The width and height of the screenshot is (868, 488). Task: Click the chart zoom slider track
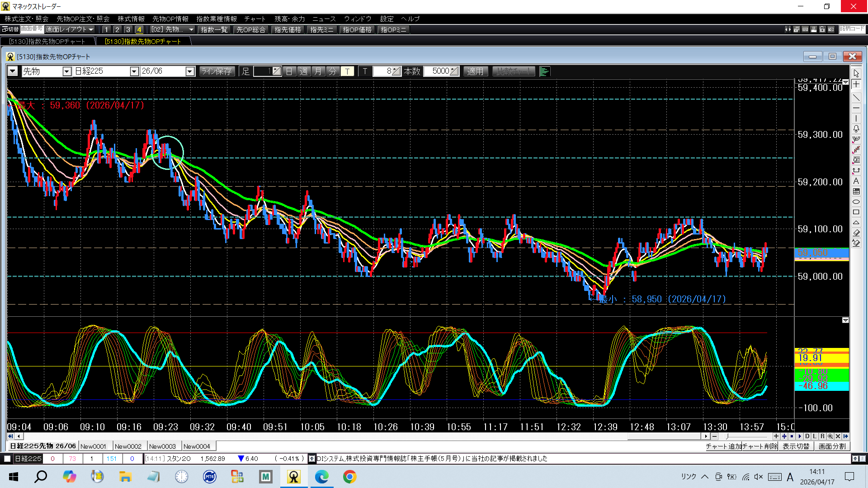(x=746, y=436)
